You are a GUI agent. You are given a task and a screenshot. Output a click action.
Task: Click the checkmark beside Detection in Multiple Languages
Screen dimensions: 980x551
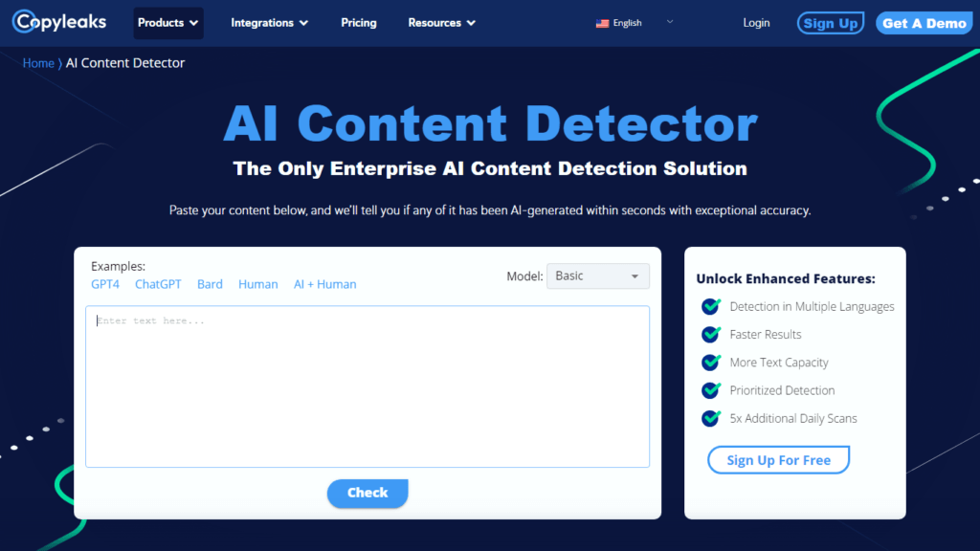(711, 306)
